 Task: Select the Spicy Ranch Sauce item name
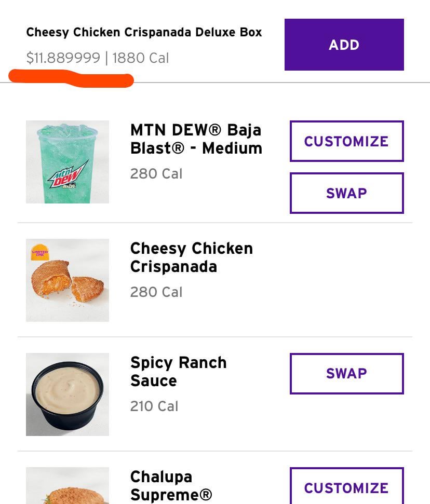pyautogui.click(x=178, y=371)
